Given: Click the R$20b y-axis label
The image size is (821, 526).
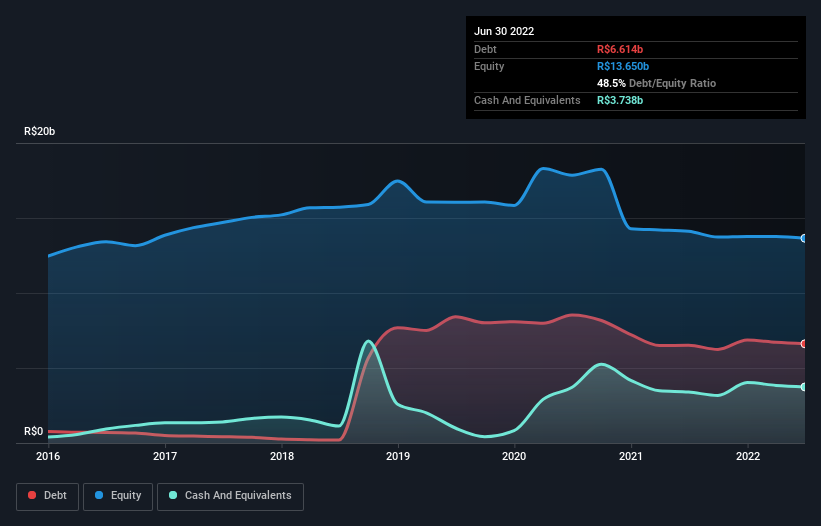Looking at the screenshot, I should (39, 131).
